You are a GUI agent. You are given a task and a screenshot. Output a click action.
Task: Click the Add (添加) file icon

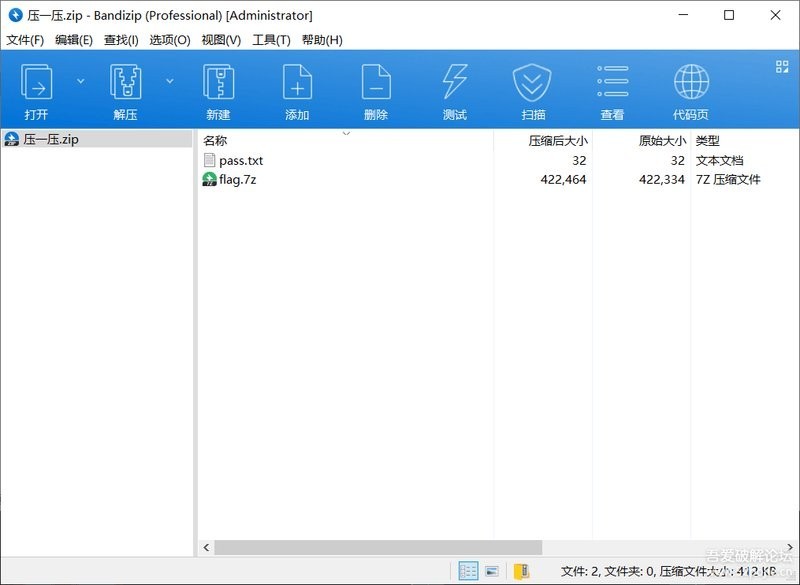coord(297,82)
